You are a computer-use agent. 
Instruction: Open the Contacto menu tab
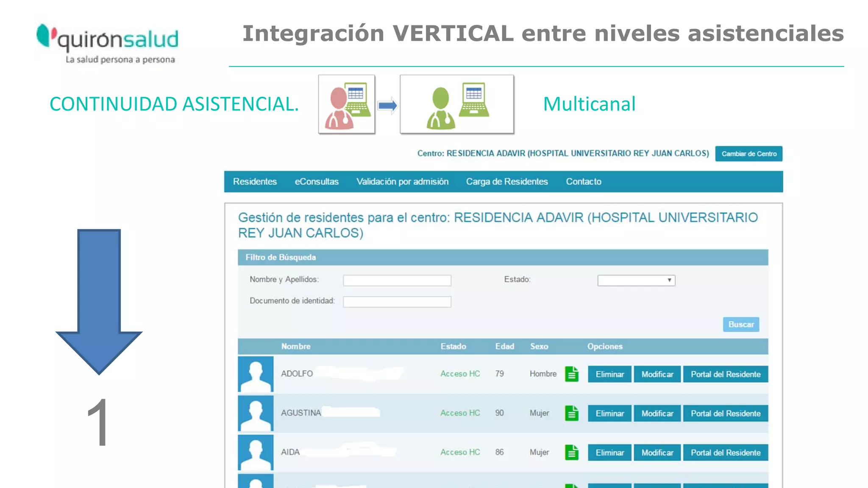point(584,182)
